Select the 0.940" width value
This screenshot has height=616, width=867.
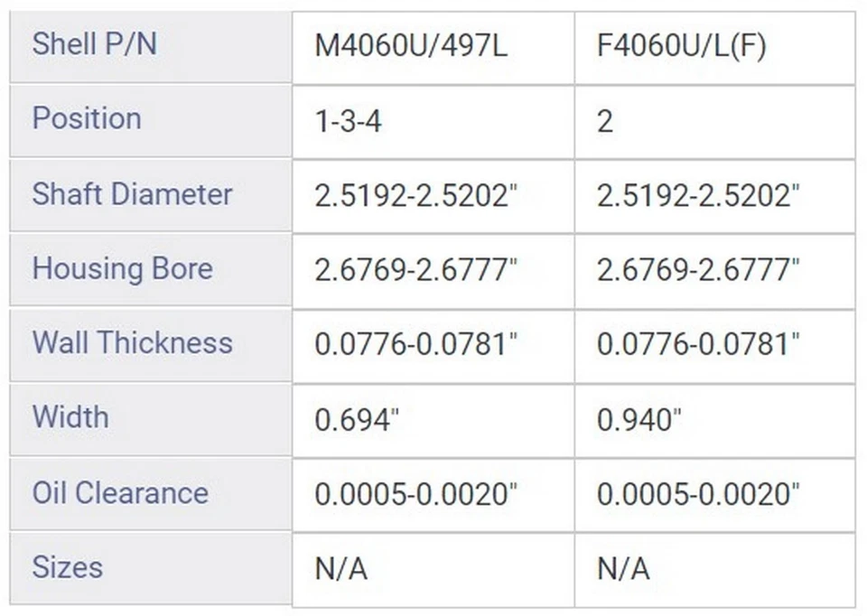[639, 420]
